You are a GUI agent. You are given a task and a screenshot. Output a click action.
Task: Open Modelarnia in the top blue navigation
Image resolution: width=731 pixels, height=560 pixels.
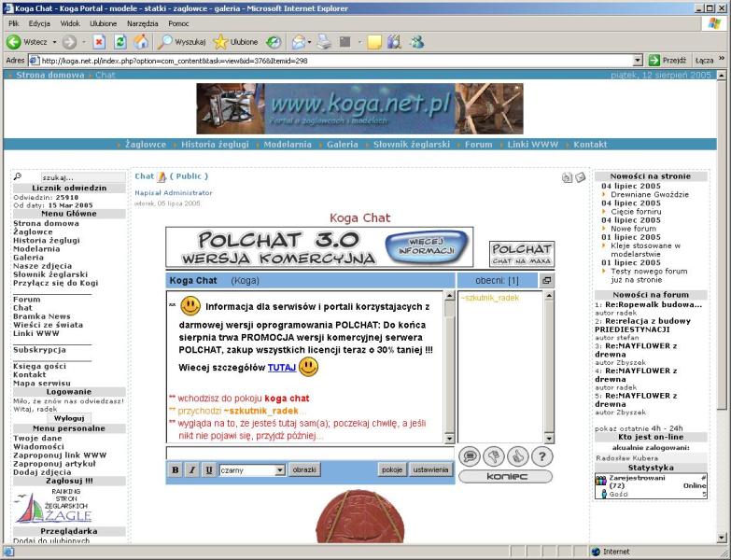coord(288,145)
